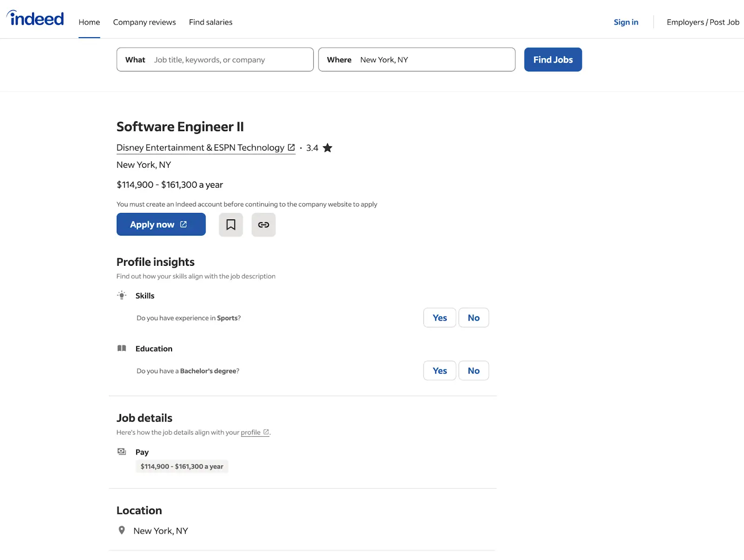The width and height of the screenshot is (744, 560).
Task: Click Sign in link
Action: [626, 22]
